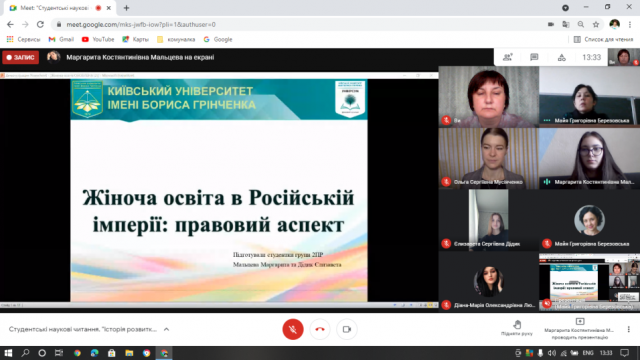Select Ольга Сергіївна Мусійченко video tile
This screenshot has width=640, height=360.
click(x=488, y=158)
